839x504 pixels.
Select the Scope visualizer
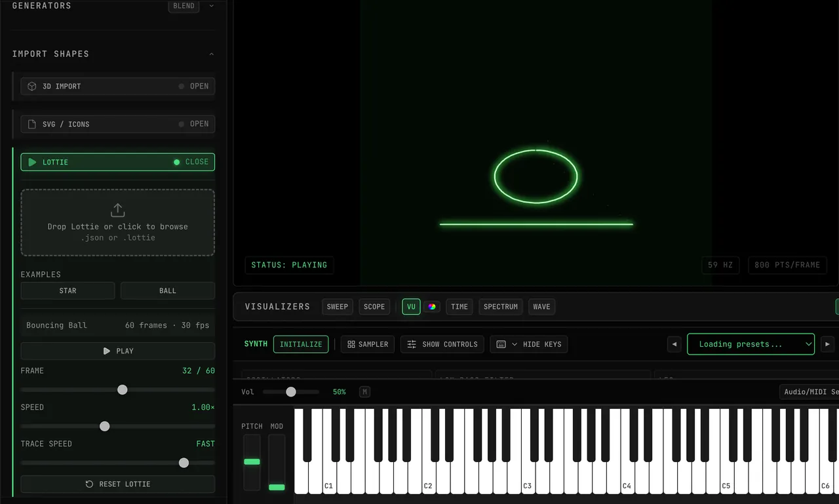pos(374,307)
